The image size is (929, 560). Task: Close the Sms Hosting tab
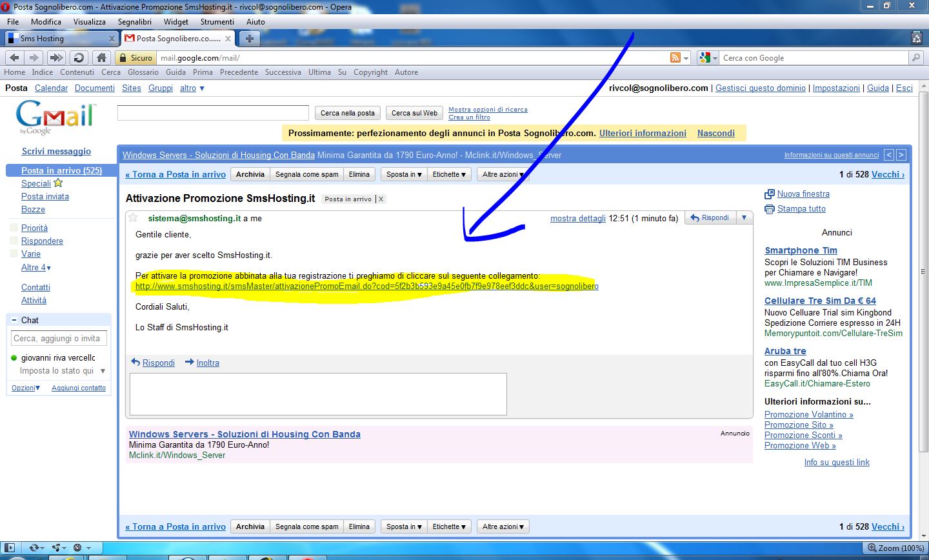coord(112,39)
